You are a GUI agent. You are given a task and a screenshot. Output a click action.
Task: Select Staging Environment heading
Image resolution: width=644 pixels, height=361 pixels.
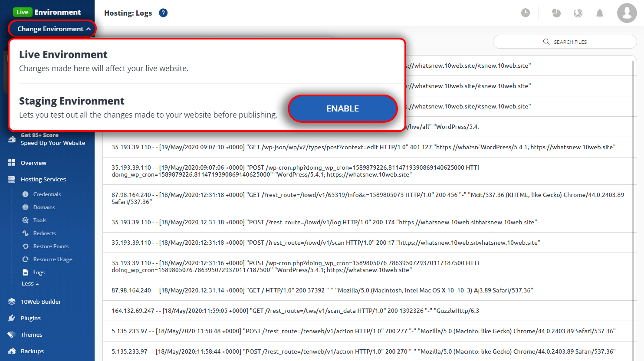[72, 101]
